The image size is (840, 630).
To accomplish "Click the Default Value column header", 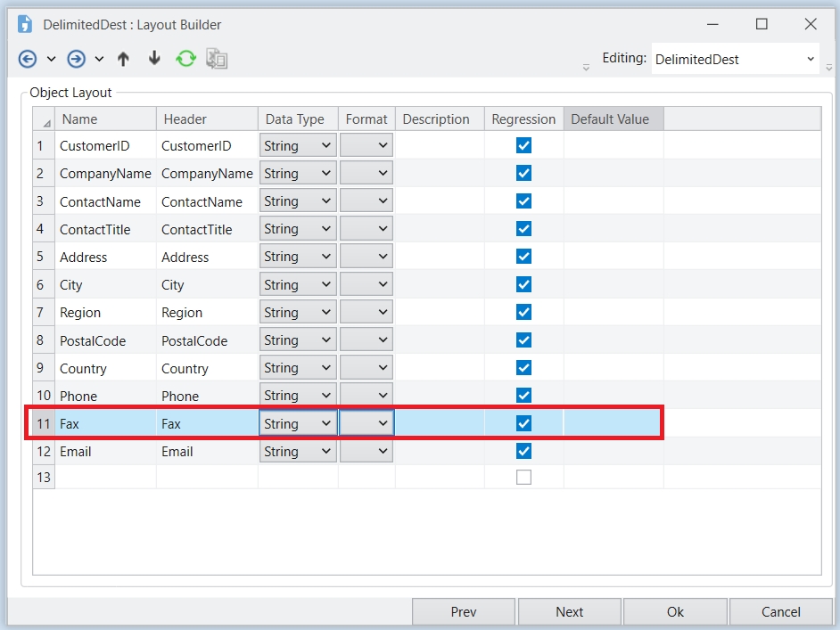I will pyautogui.click(x=613, y=119).
